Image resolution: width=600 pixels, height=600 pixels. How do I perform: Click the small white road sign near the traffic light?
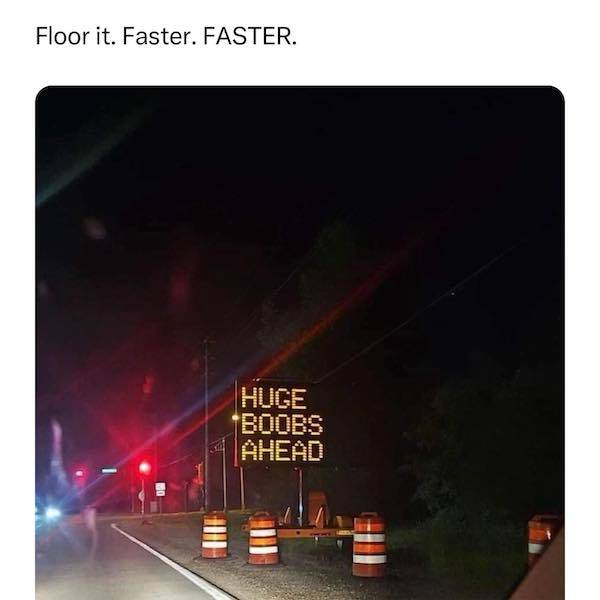160,489
